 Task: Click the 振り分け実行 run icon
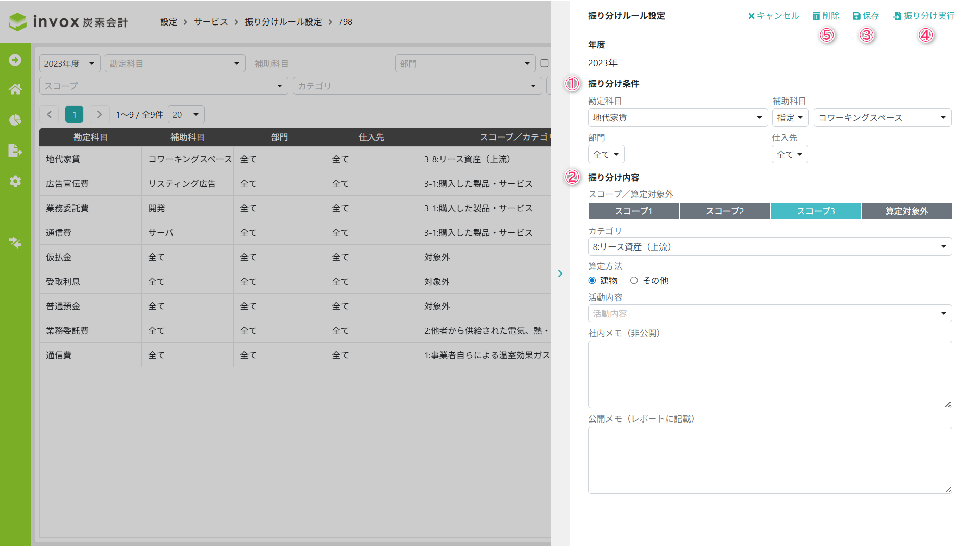pos(897,16)
